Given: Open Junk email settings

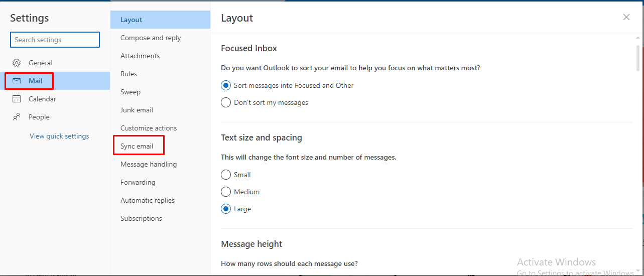Looking at the screenshot, I should pyautogui.click(x=137, y=110).
